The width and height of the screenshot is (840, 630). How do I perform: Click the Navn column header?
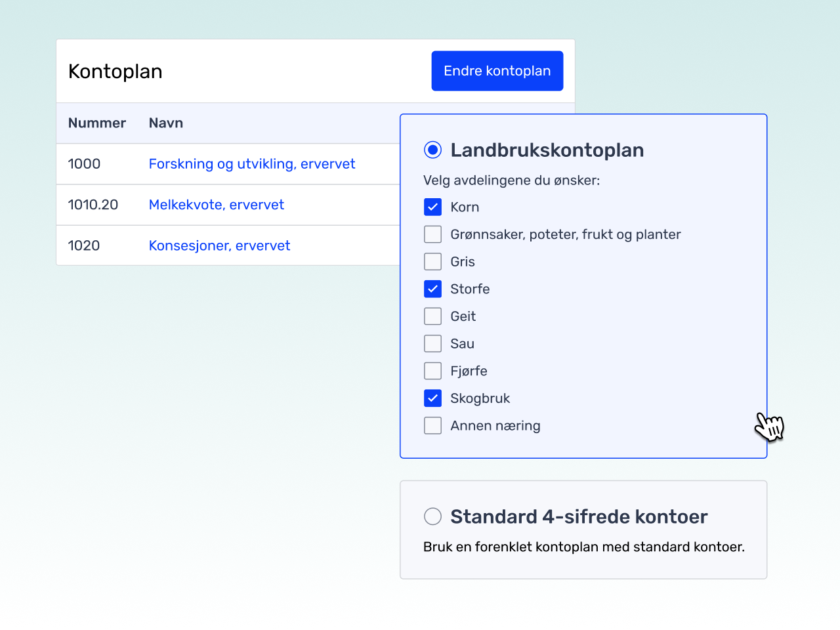pos(165,123)
